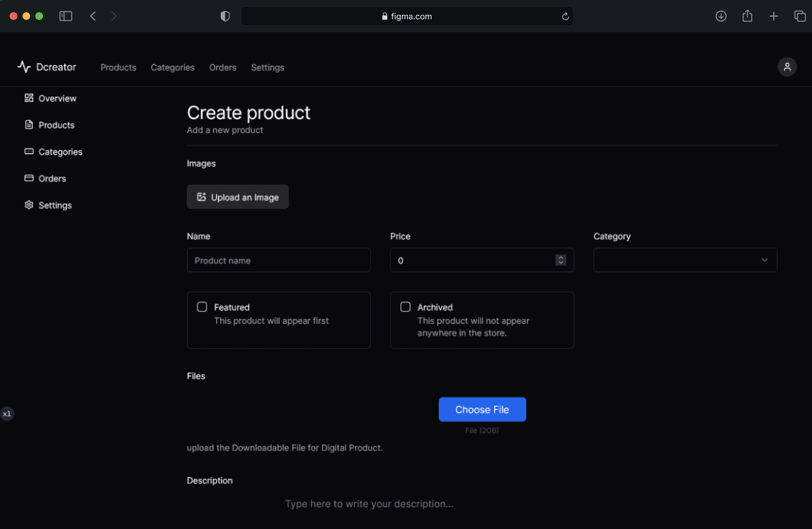Viewport: 812px width, 529px height.
Task: Click the description text area placeholder
Action: pyautogui.click(x=369, y=504)
